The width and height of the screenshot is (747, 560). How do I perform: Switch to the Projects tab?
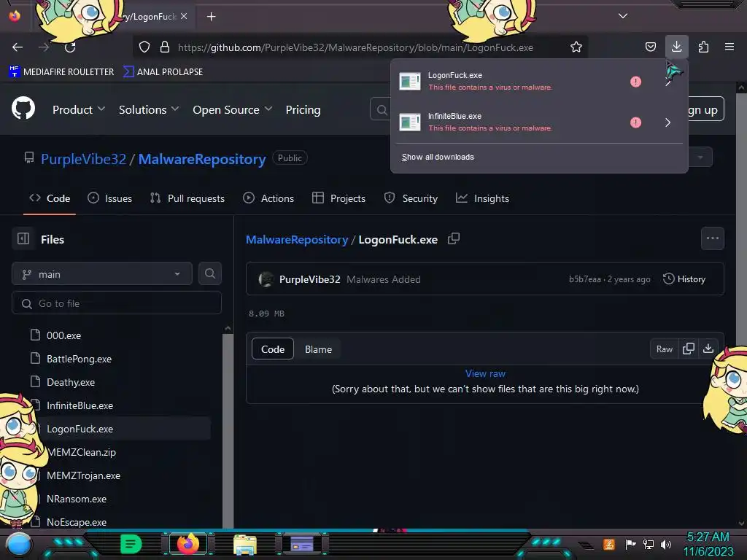point(338,198)
